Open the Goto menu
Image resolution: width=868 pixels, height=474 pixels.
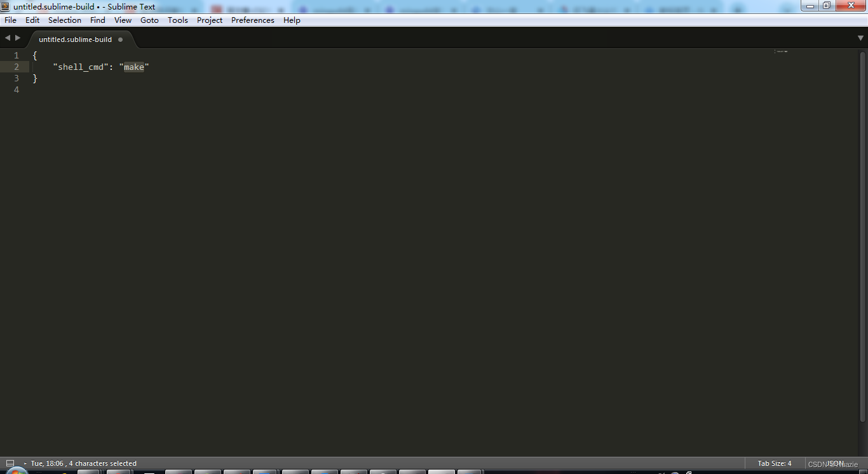(149, 20)
